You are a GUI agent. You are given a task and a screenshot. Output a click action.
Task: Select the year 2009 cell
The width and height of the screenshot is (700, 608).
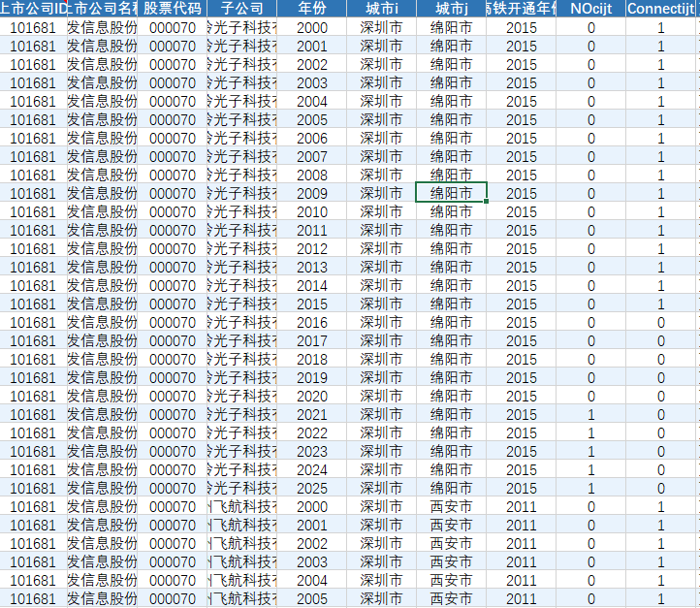tap(311, 193)
